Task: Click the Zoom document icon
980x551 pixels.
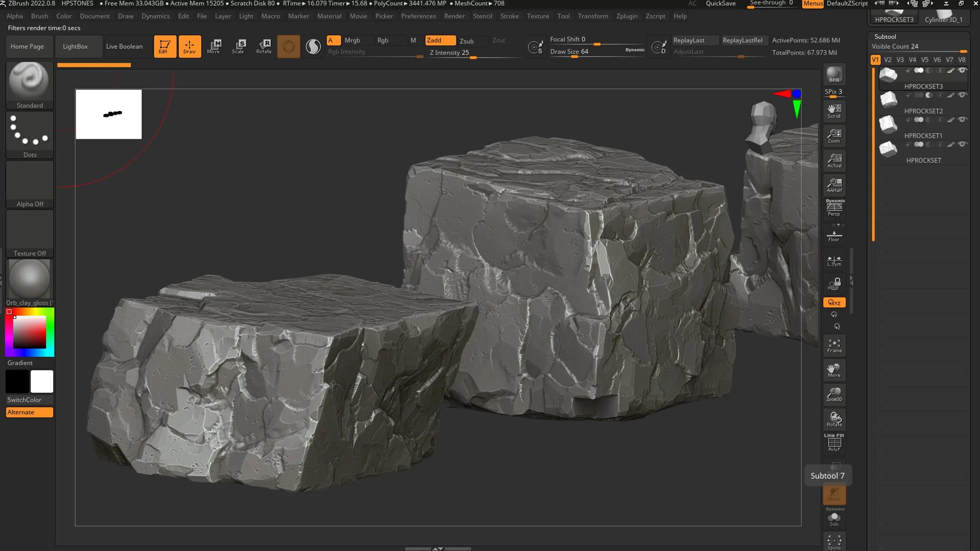Action: click(x=834, y=136)
